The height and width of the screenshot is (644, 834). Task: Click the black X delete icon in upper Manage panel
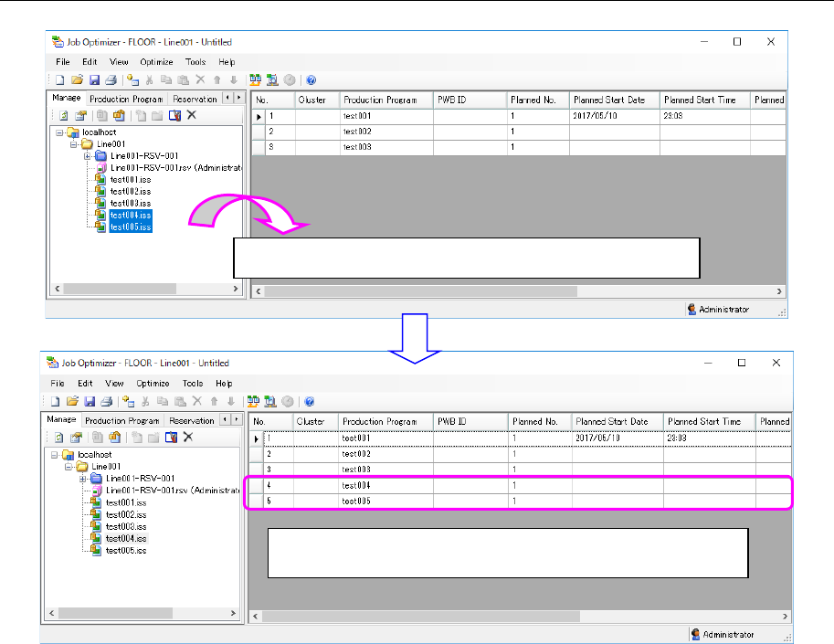pyautogui.click(x=192, y=115)
